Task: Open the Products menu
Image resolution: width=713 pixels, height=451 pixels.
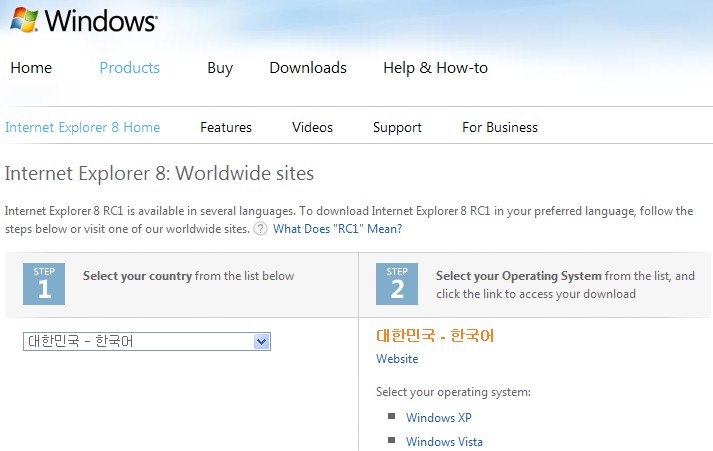Action: 130,68
